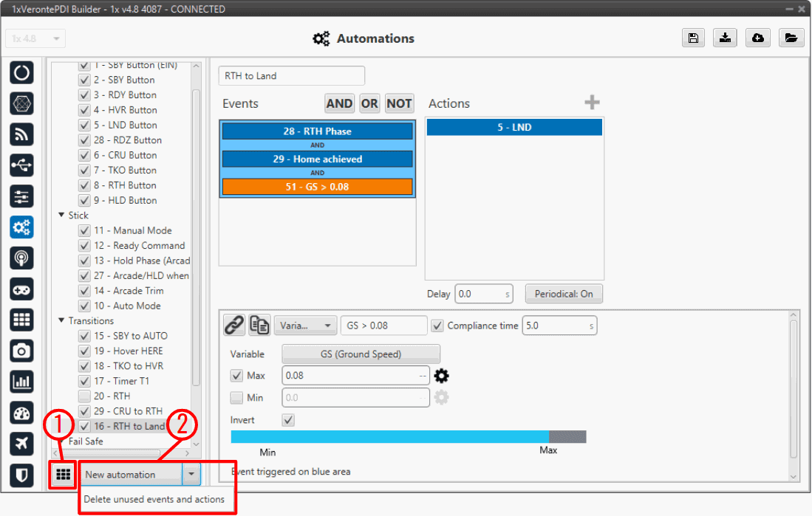Open the Varia... event type dropdown
Image resolution: width=812 pixels, height=516 pixels.
[x=305, y=326]
